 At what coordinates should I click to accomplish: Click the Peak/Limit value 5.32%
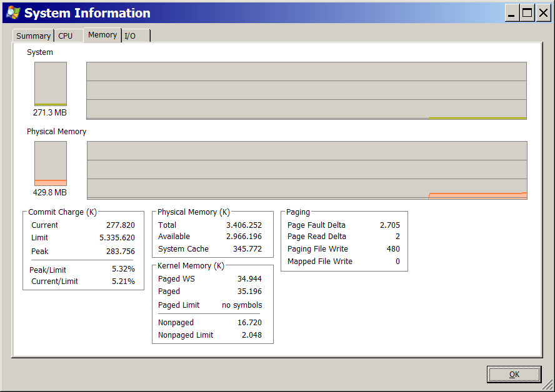[x=123, y=269]
